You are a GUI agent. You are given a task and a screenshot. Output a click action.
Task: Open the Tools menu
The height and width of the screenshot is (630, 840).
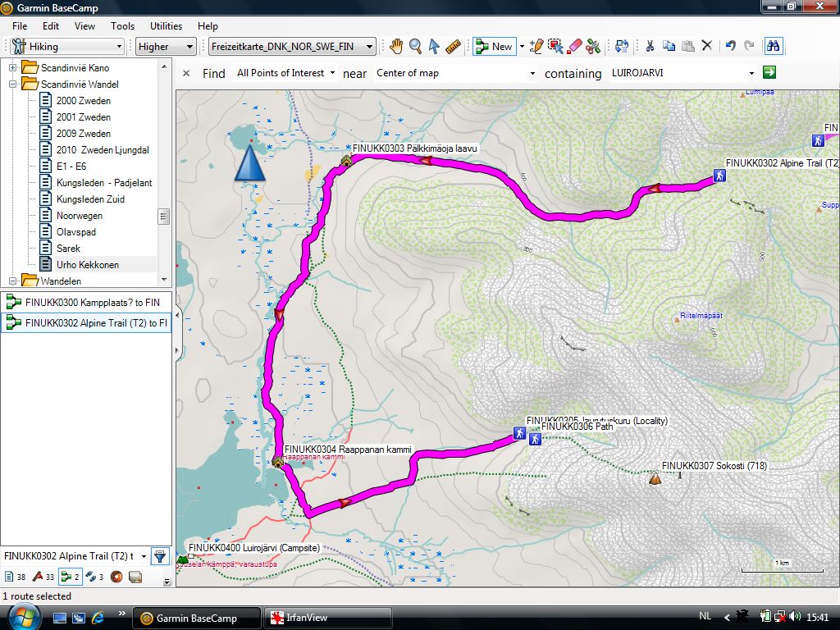click(x=122, y=26)
